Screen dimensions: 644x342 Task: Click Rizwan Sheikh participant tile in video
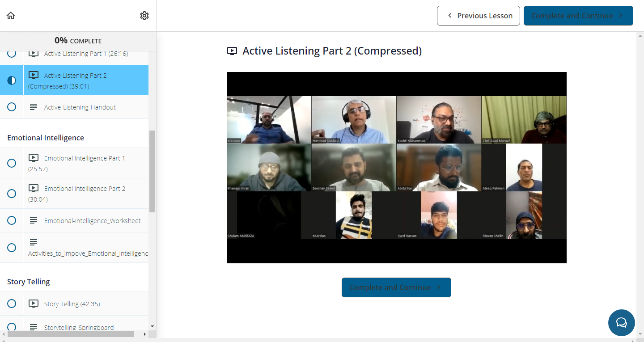click(x=524, y=215)
